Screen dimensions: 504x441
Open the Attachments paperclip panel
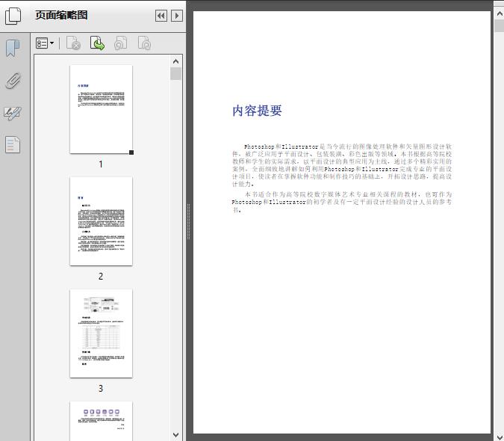pyautogui.click(x=13, y=81)
